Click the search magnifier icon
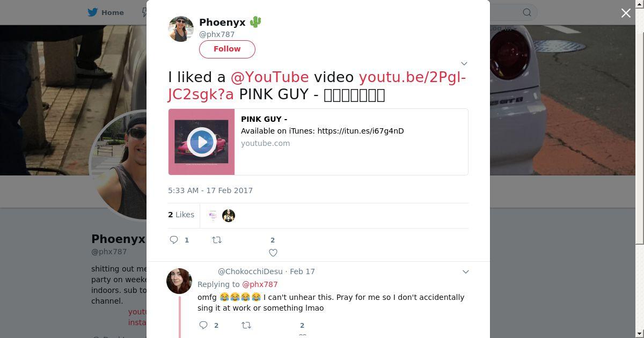 (x=527, y=12)
